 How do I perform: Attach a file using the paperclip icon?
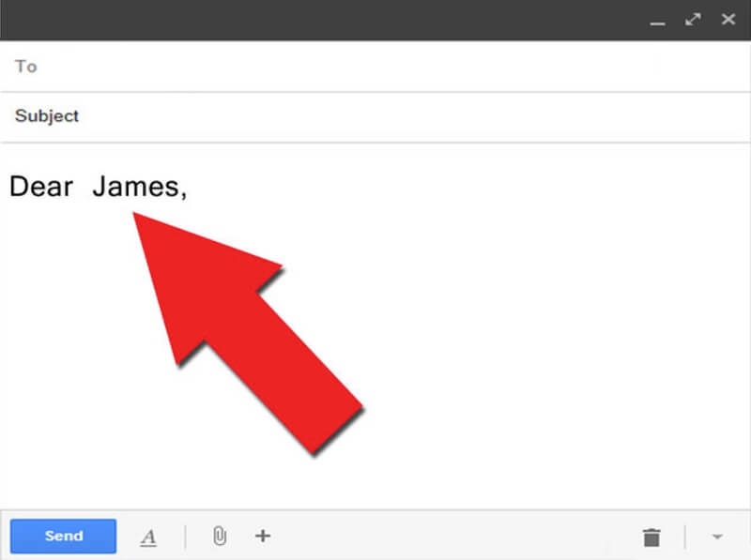(220, 536)
